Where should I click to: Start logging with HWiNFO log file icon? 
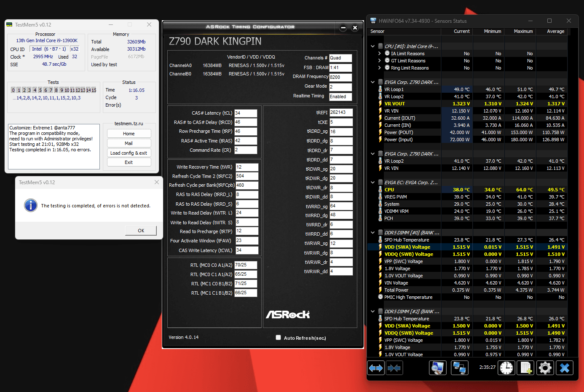tap(526, 368)
